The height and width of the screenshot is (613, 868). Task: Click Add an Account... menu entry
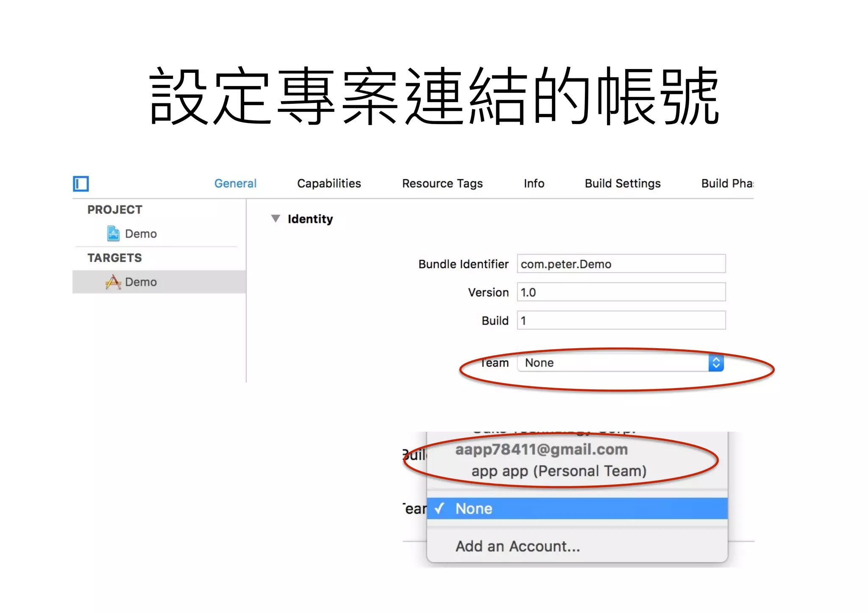[517, 546]
